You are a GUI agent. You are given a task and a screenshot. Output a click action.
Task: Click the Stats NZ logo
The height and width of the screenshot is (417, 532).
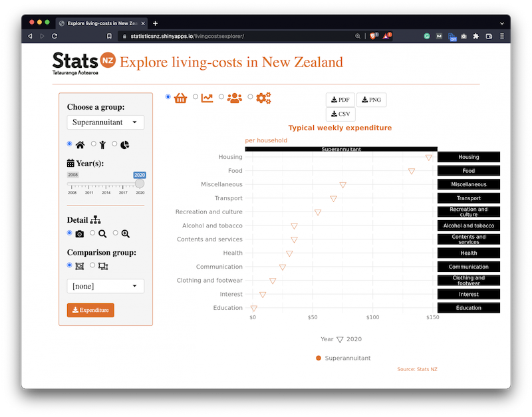(x=84, y=63)
